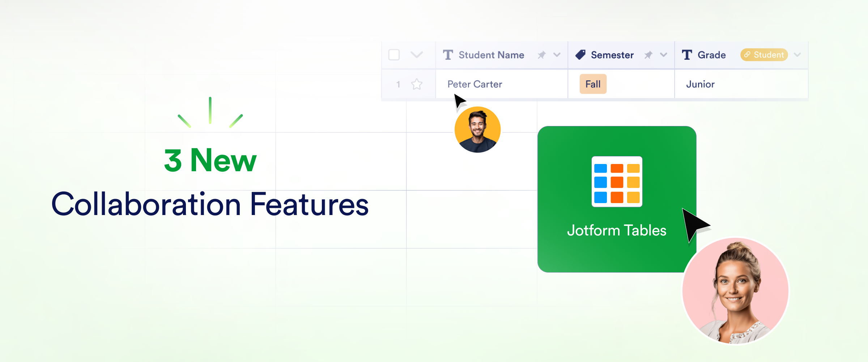Open the Semester column dropdown arrow
The width and height of the screenshot is (868, 362).
(x=664, y=55)
